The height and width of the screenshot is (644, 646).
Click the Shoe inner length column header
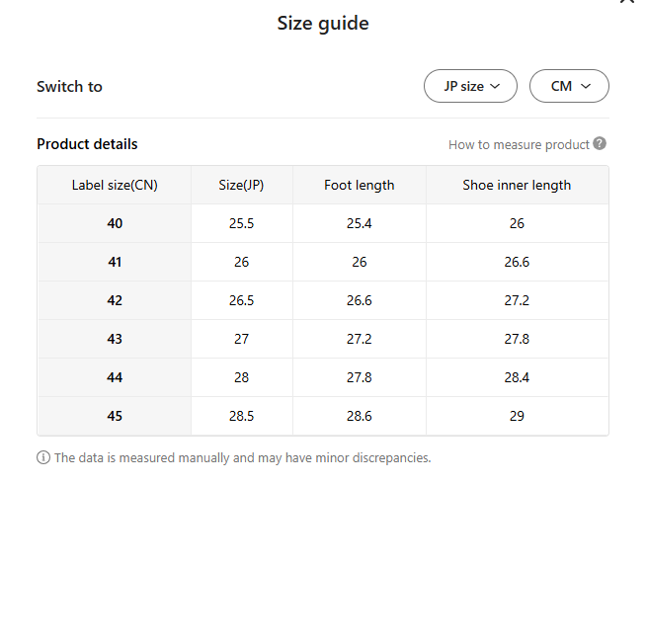(517, 185)
